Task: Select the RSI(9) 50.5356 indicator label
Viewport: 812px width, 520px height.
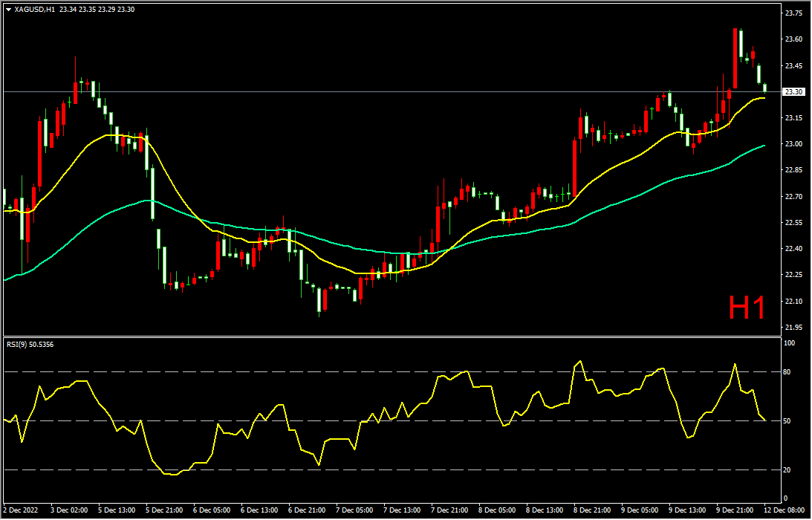Action: pyautogui.click(x=30, y=343)
